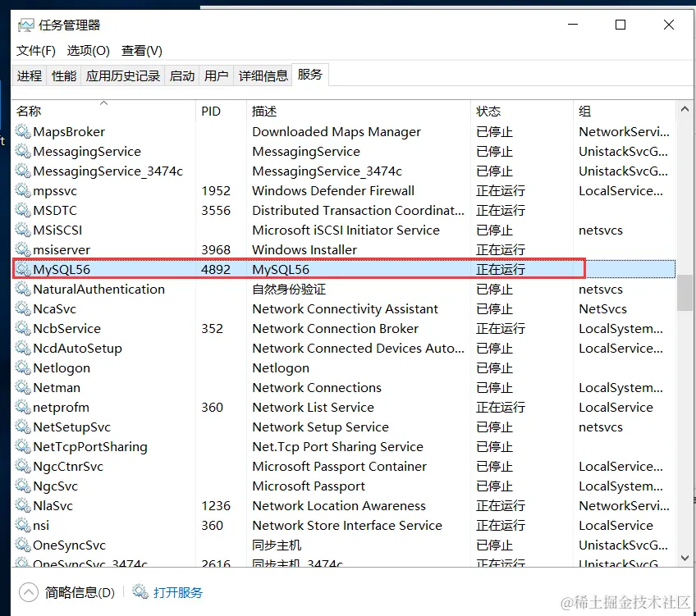Click the service icon next to netprofm
The width and height of the screenshot is (696, 616).
tap(23, 407)
